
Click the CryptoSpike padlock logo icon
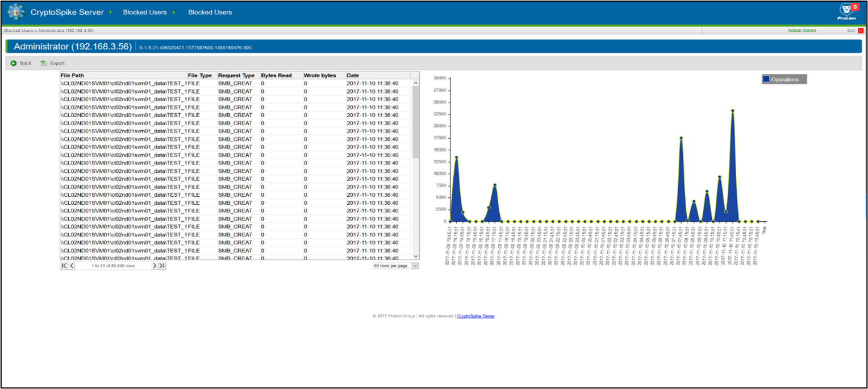click(x=16, y=12)
